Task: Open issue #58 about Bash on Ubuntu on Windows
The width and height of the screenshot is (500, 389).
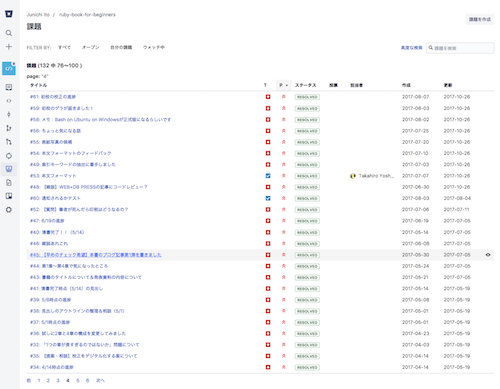Action: 100,119
